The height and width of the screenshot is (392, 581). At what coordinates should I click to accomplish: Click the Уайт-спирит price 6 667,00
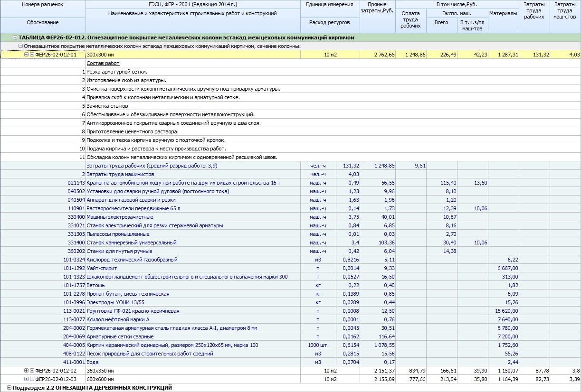507,268
